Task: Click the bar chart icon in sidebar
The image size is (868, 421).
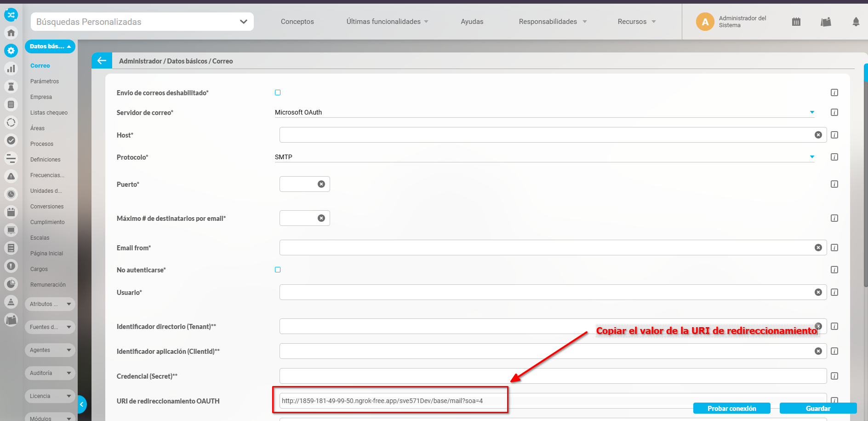Action: click(x=11, y=69)
